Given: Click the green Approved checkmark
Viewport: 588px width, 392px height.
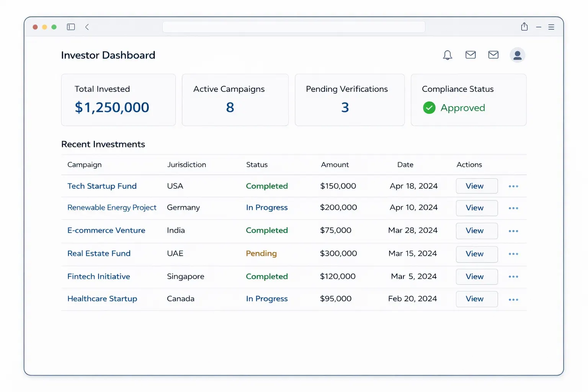Looking at the screenshot, I should coord(429,108).
